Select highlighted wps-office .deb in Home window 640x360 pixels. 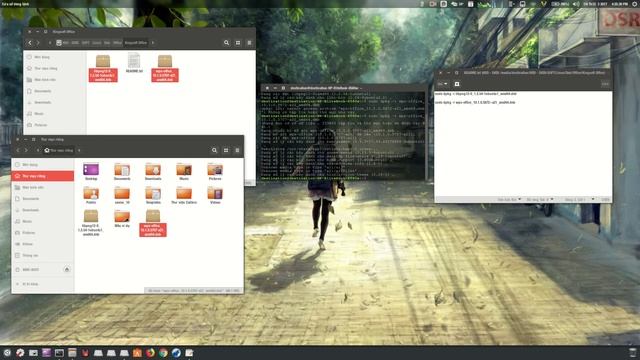153,222
